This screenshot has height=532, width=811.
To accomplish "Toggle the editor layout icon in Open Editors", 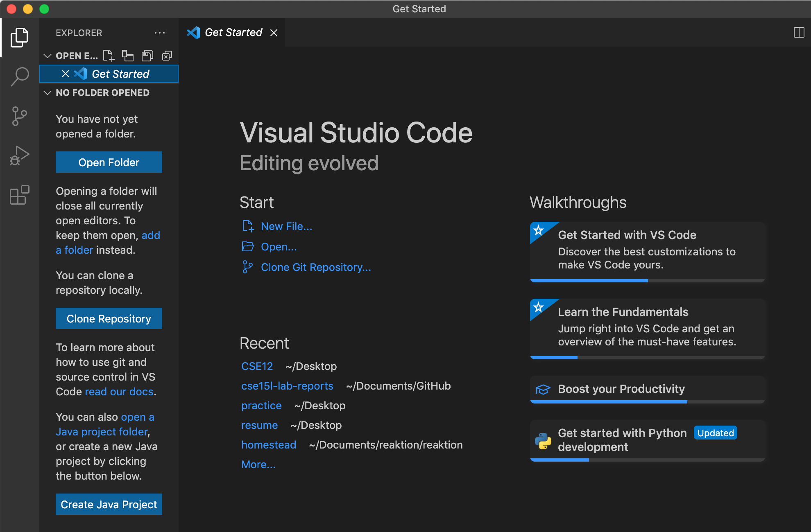I will coord(128,56).
